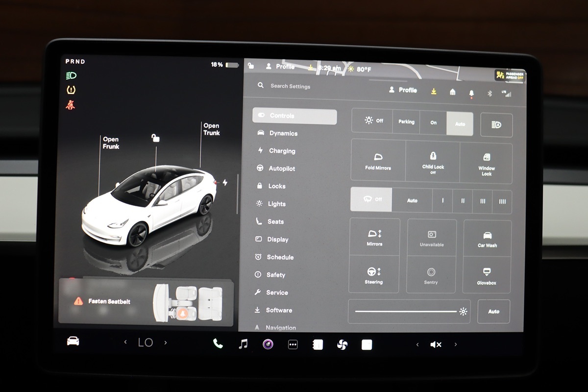The height and width of the screenshot is (392, 588).
Task: Open the Locks settings
Action: click(x=271, y=186)
